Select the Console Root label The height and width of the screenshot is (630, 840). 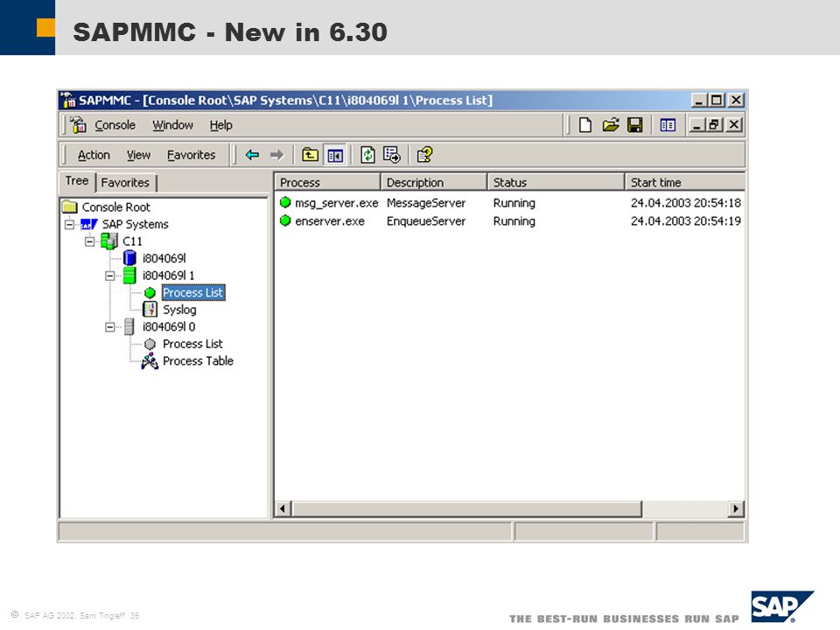(x=115, y=206)
